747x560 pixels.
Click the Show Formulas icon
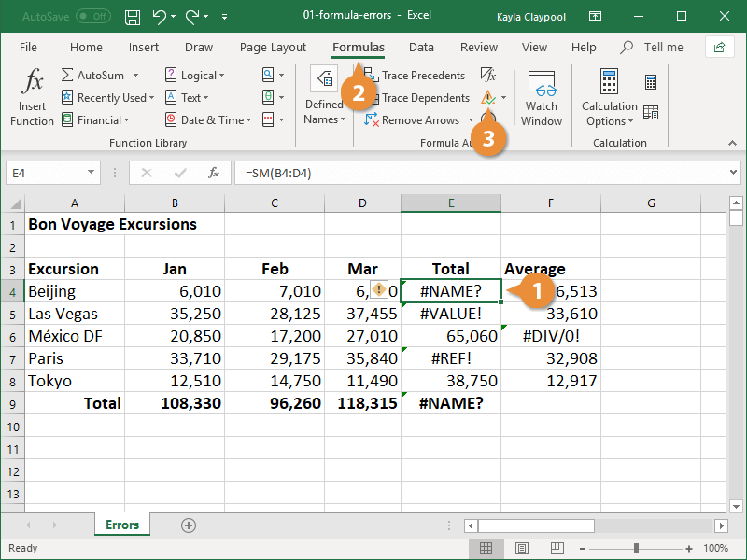[x=488, y=75]
